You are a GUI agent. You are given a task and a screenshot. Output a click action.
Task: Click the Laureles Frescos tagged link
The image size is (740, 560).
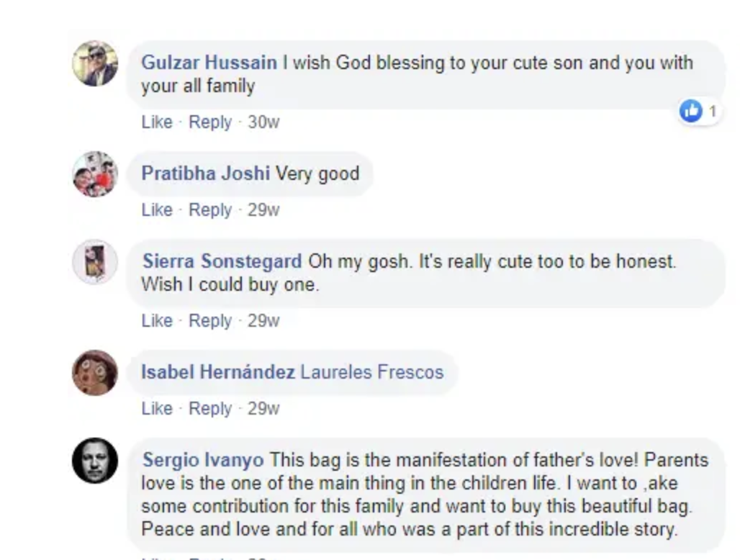coord(371,372)
